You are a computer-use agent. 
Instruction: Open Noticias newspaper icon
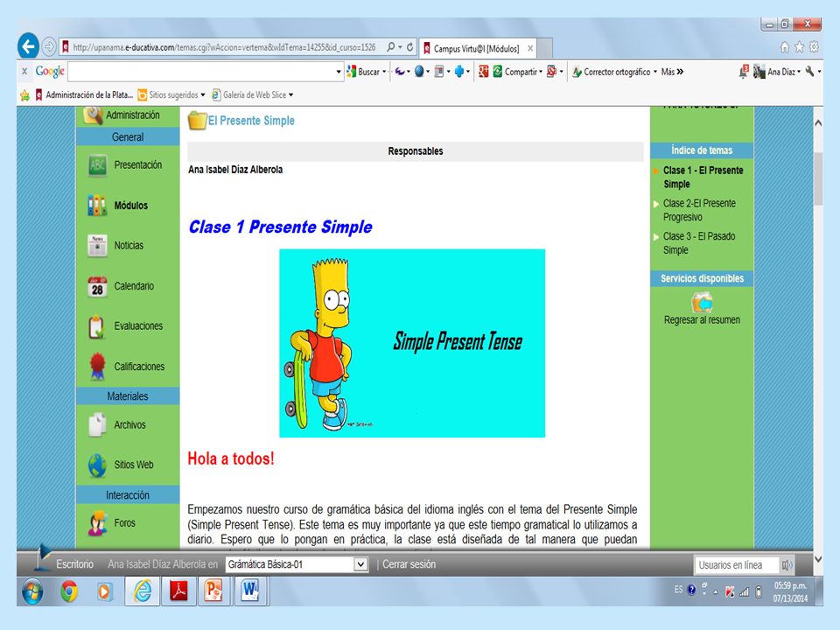click(x=97, y=246)
